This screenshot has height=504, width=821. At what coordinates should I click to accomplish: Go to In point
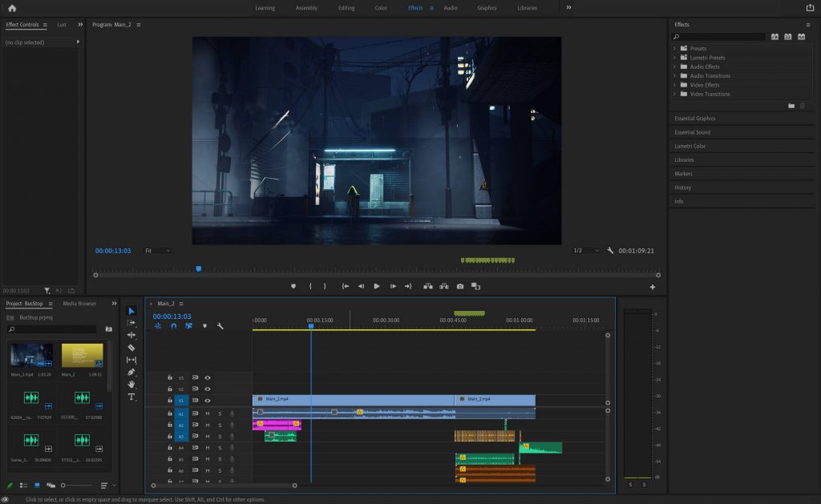point(345,286)
